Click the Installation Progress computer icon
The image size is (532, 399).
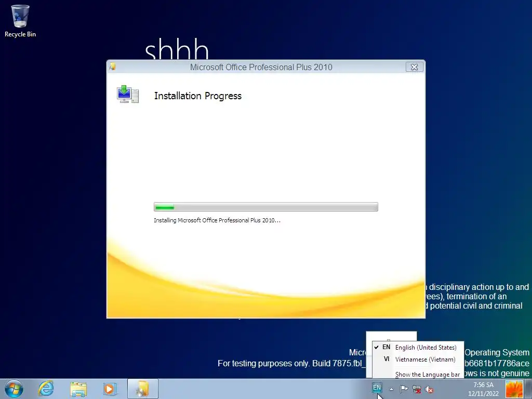128,95
